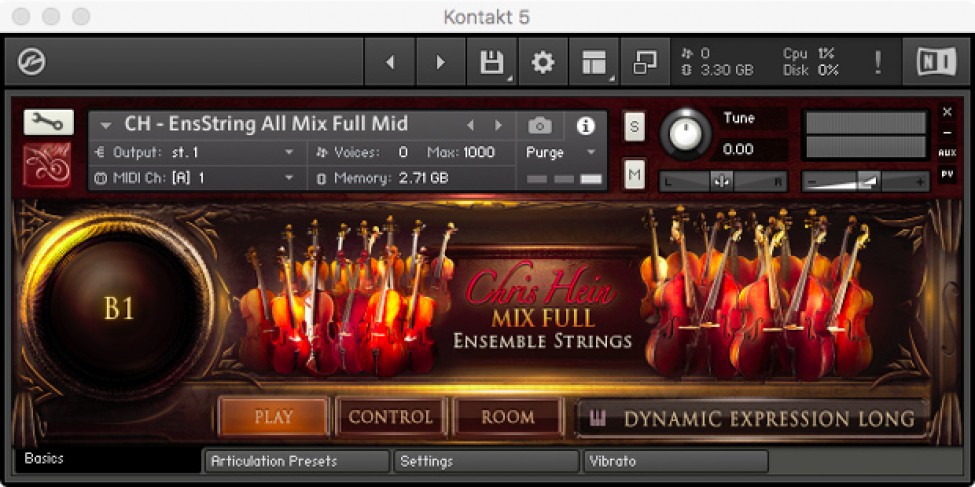Open the options gear icon
The width and height of the screenshot is (975, 487).
tap(543, 63)
